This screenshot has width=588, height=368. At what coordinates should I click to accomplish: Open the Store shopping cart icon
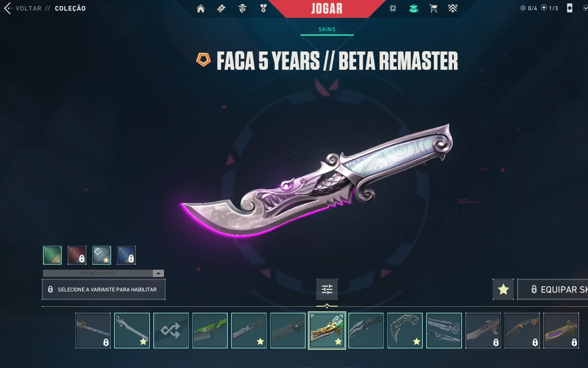pos(433,9)
